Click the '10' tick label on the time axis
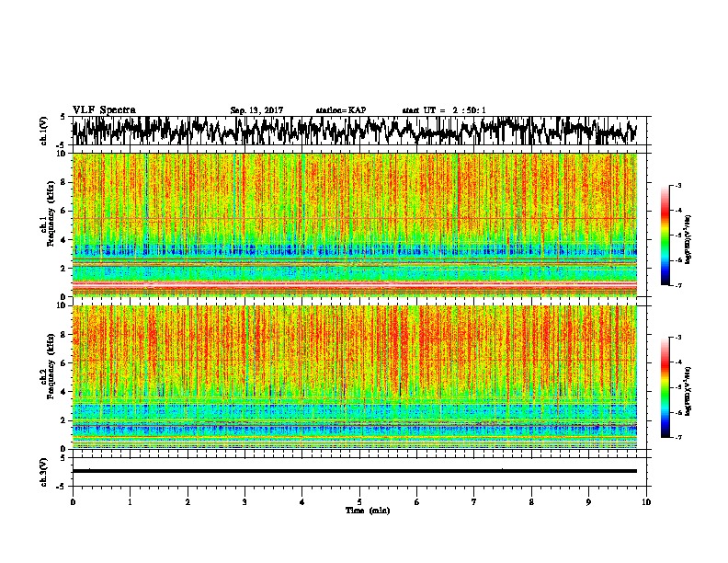 646,502
